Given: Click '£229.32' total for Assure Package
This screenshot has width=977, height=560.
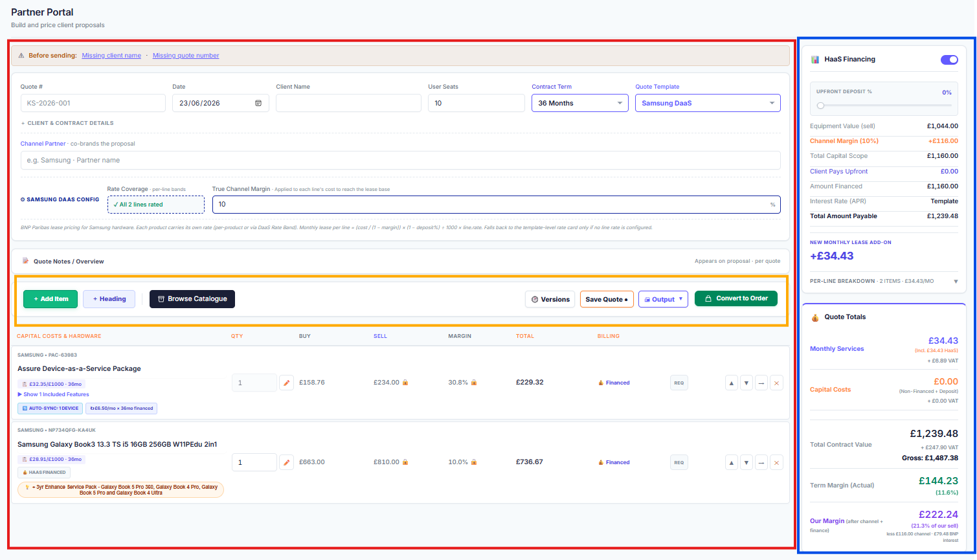Looking at the screenshot, I should [x=530, y=383].
